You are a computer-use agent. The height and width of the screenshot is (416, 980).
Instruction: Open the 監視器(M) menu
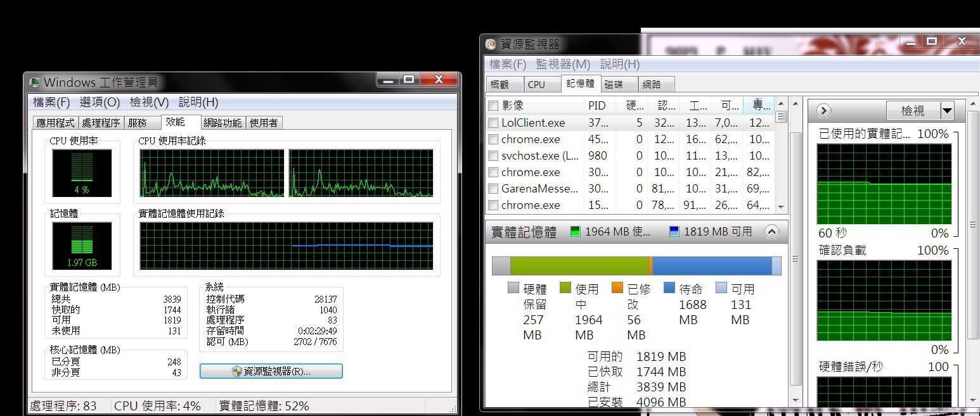click(x=563, y=64)
